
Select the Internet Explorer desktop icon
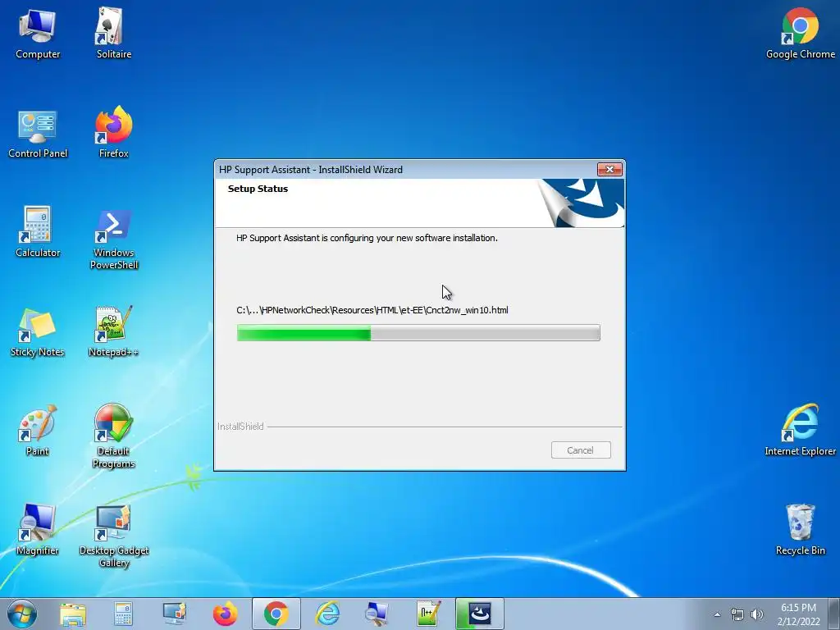tap(801, 430)
